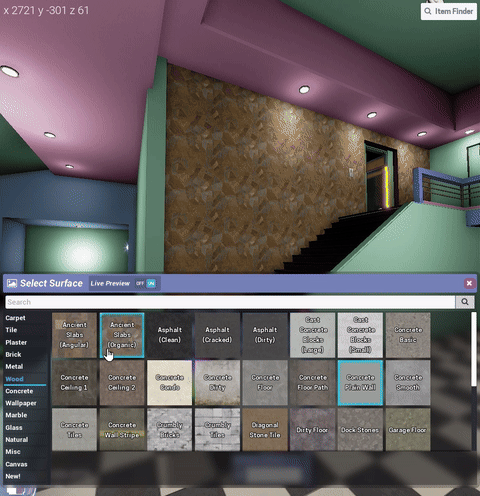Click the search magnifier button
This screenshot has height=496, width=480.
coord(465,302)
